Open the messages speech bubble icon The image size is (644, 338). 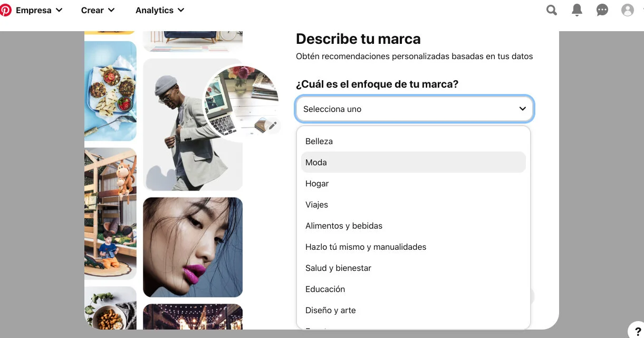click(602, 10)
